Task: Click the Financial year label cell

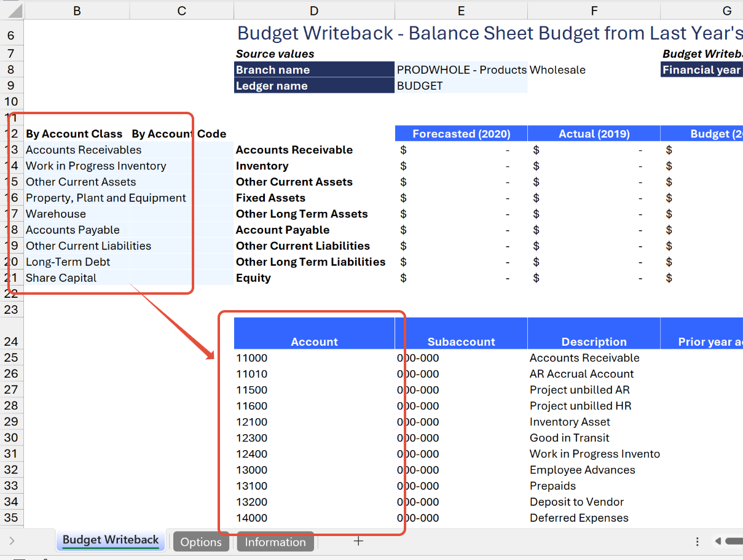Action: 702,69
